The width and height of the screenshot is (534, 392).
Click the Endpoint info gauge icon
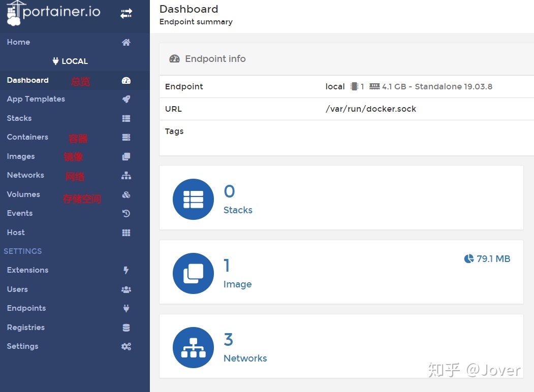[x=174, y=59]
